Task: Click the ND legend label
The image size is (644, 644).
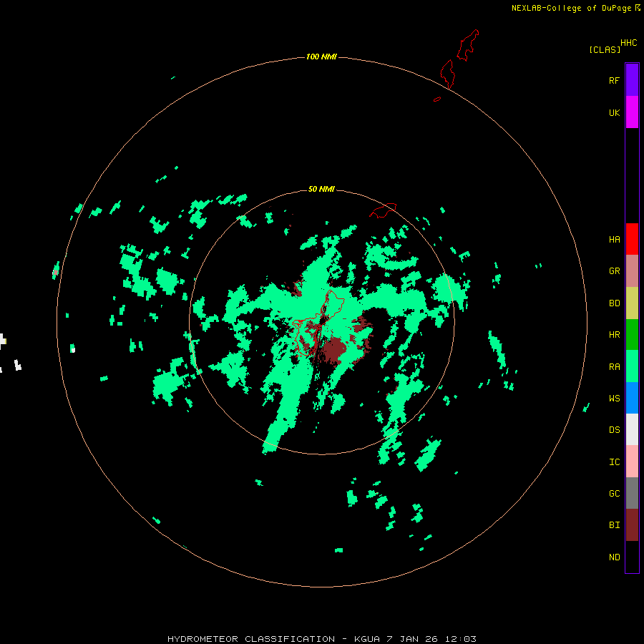Action: 614,557
